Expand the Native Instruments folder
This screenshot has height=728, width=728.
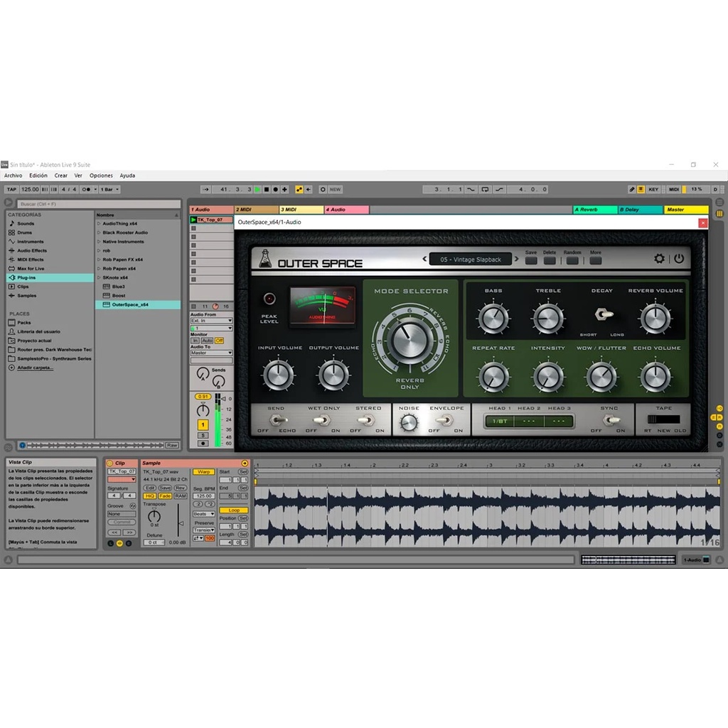coord(99,242)
